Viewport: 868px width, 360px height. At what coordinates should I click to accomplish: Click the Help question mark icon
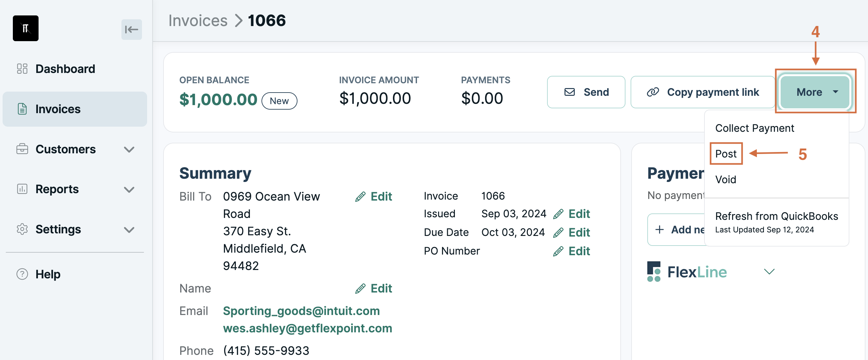pyautogui.click(x=22, y=274)
